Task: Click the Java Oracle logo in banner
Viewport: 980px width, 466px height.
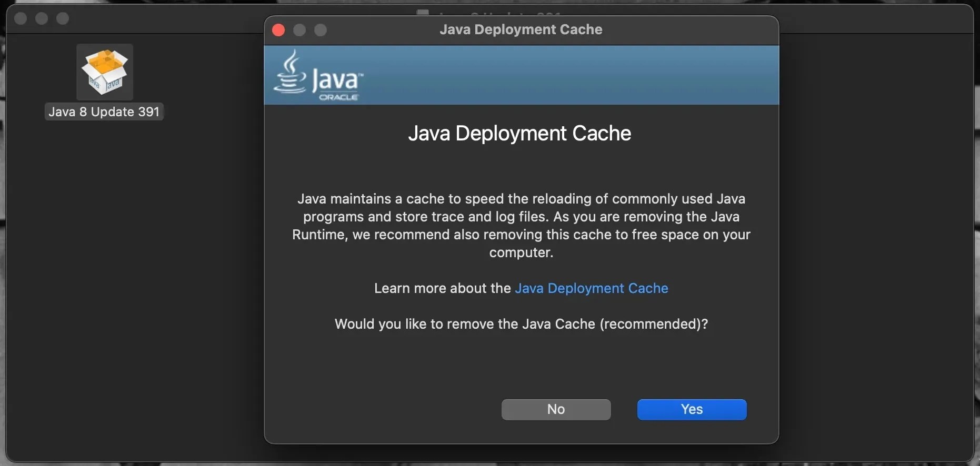Action: click(x=318, y=75)
